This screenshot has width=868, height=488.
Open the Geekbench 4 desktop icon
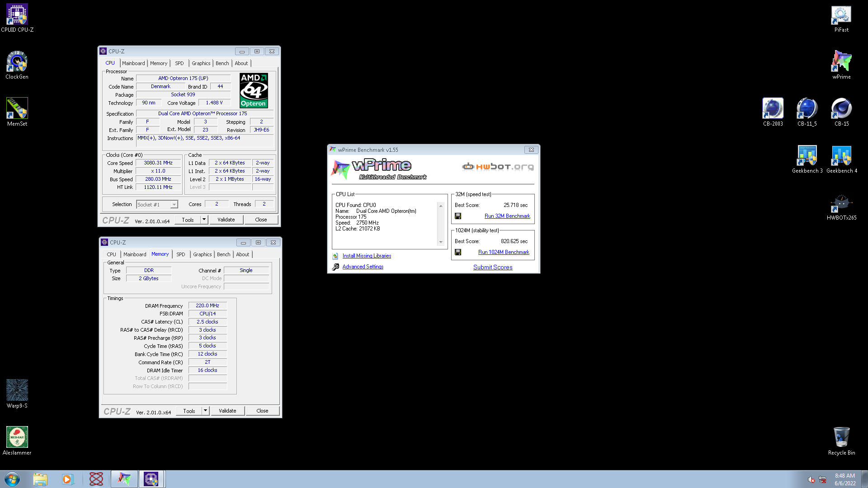(841, 159)
